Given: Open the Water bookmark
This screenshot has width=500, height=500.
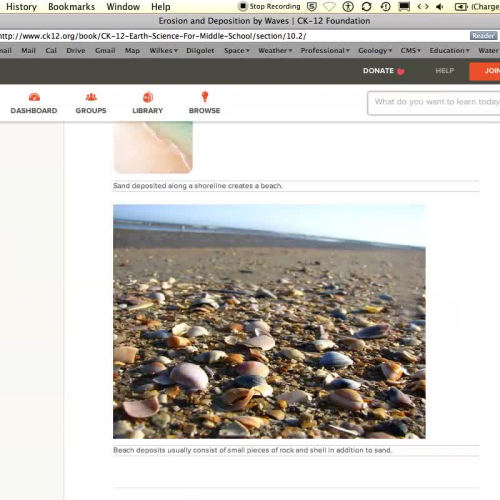Looking at the screenshot, I should pos(489,51).
